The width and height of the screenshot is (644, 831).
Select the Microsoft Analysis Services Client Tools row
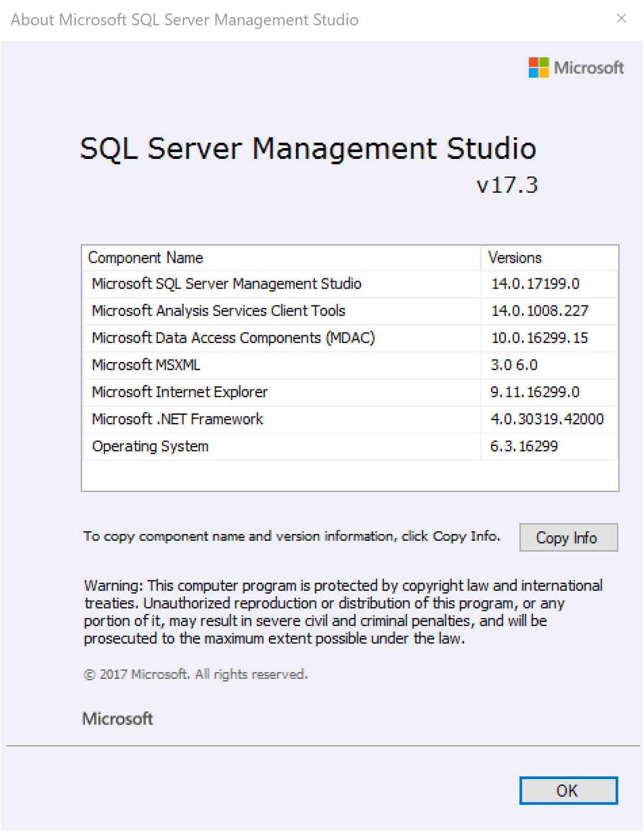click(219, 311)
